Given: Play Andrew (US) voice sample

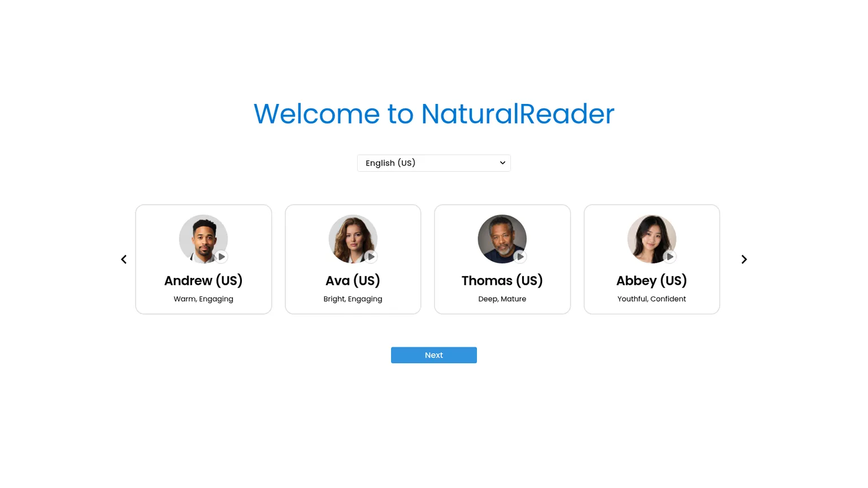Looking at the screenshot, I should [x=222, y=256].
